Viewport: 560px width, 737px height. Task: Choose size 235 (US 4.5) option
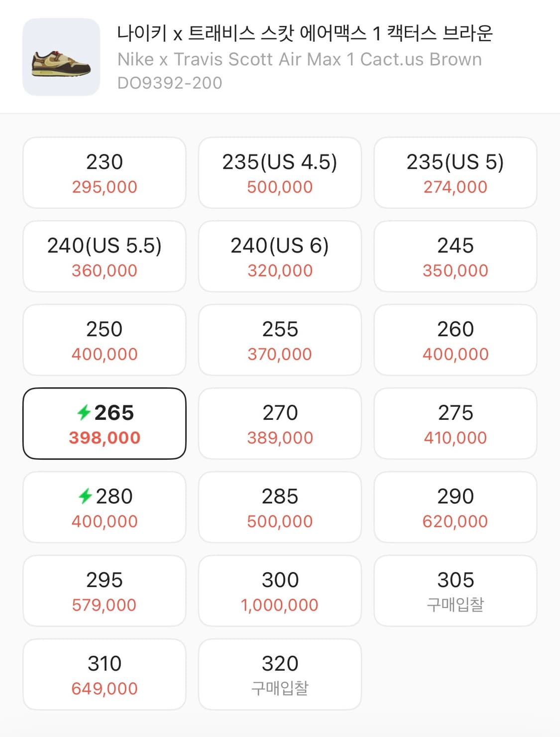[x=280, y=173]
